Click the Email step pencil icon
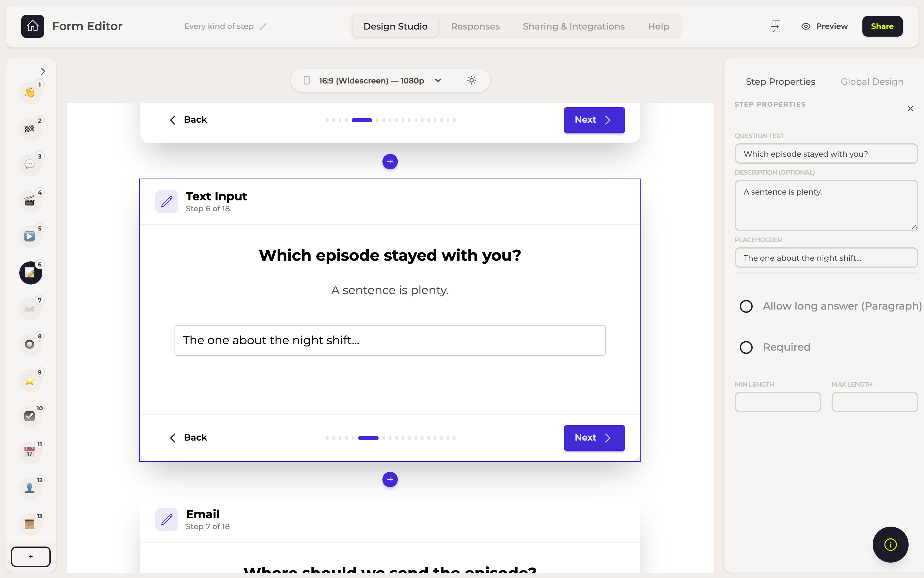Screen dimensions: 924x578 [167, 520]
